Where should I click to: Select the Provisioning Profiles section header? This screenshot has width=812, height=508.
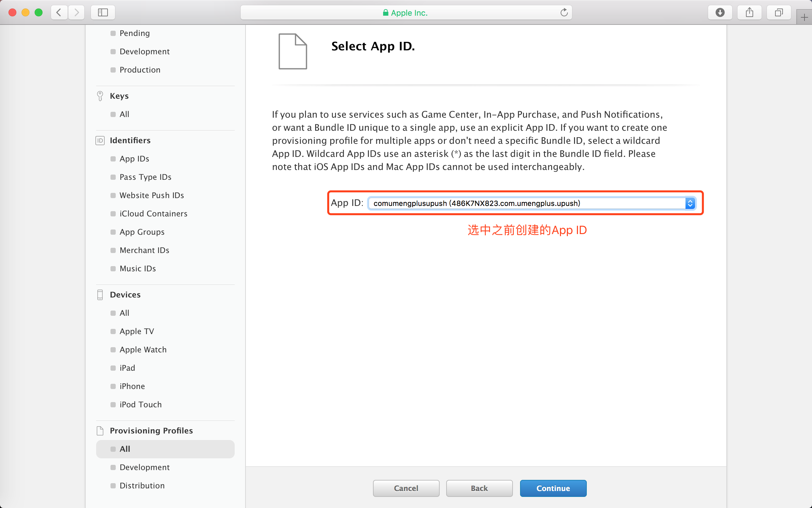pos(152,431)
